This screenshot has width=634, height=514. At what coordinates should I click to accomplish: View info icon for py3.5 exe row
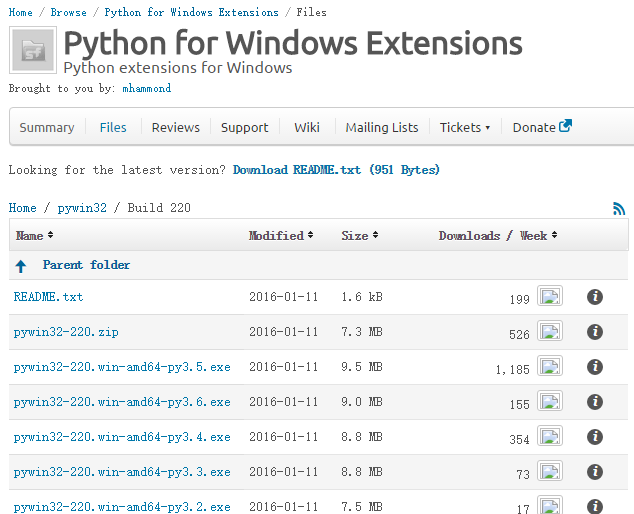pos(595,367)
